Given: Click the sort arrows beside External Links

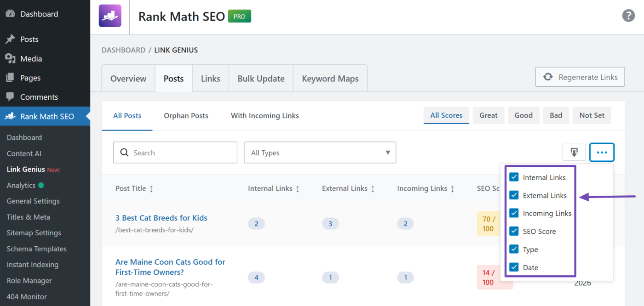Looking at the screenshot, I should 373,188.
